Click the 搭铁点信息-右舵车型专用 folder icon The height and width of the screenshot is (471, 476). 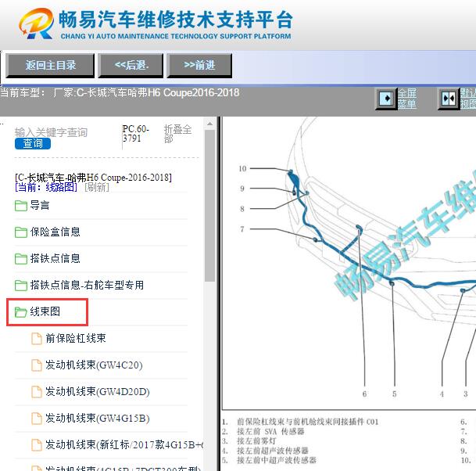(x=21, y=286)
